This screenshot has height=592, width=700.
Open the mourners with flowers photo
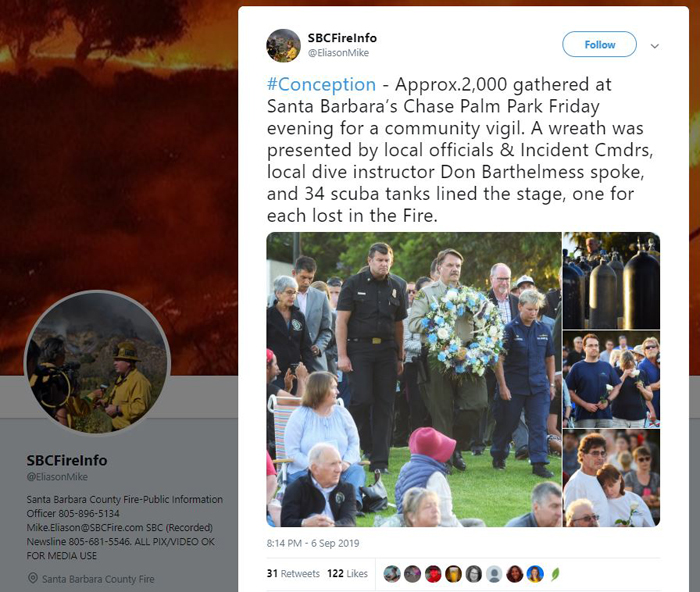[x=612, y=379]
